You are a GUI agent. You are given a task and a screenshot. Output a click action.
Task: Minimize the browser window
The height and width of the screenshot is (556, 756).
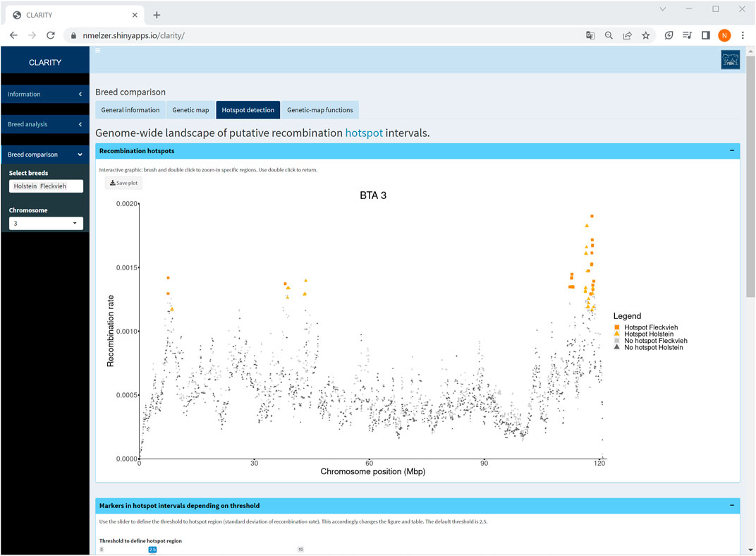pos(689,9)
